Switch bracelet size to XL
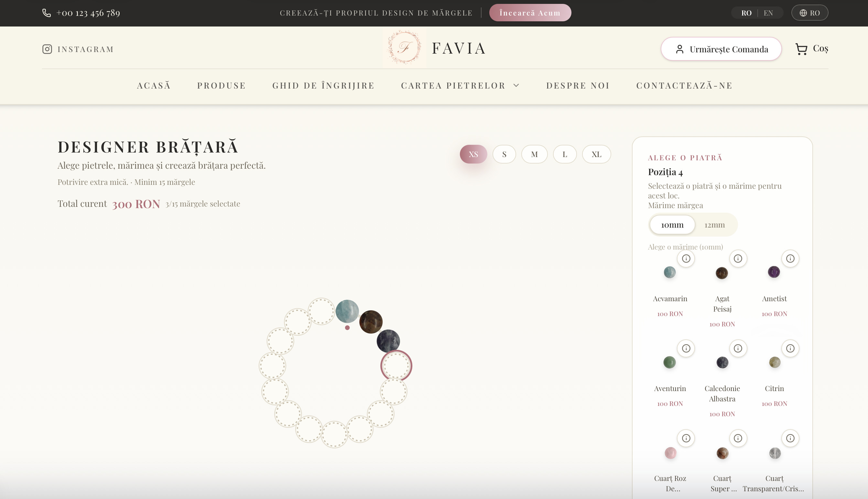 596,154
